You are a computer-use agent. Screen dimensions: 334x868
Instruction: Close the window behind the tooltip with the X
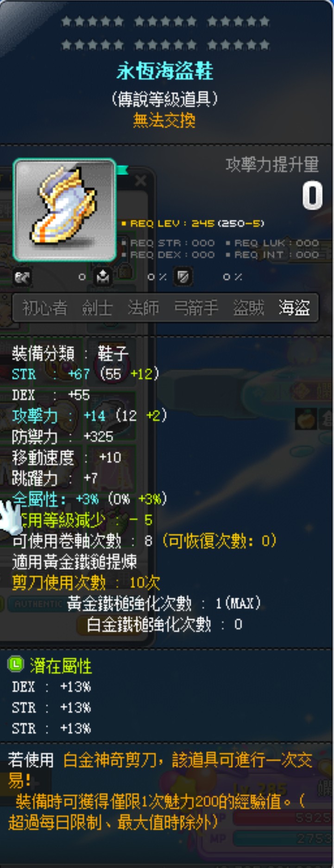click(x=140, y=181)
